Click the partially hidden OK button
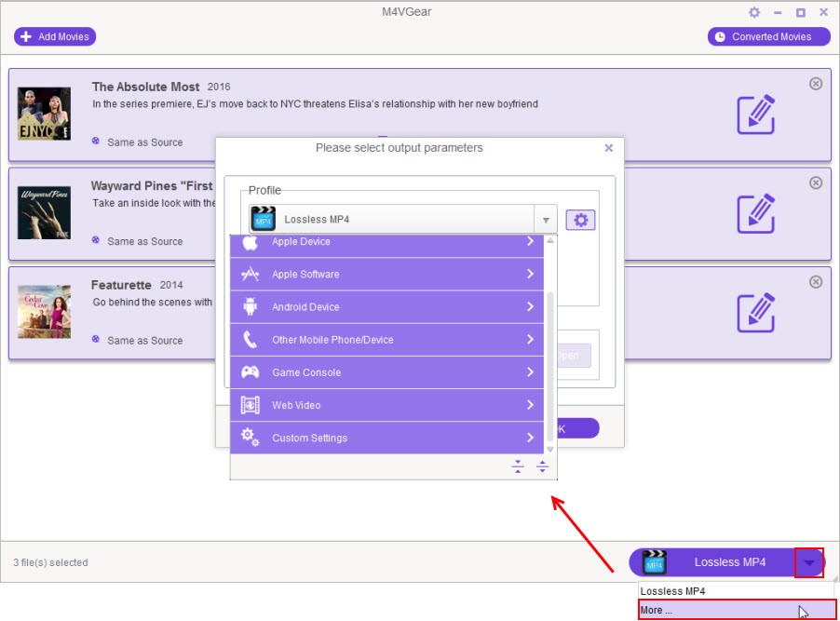The image size is (840, 621). click(577, 428)
